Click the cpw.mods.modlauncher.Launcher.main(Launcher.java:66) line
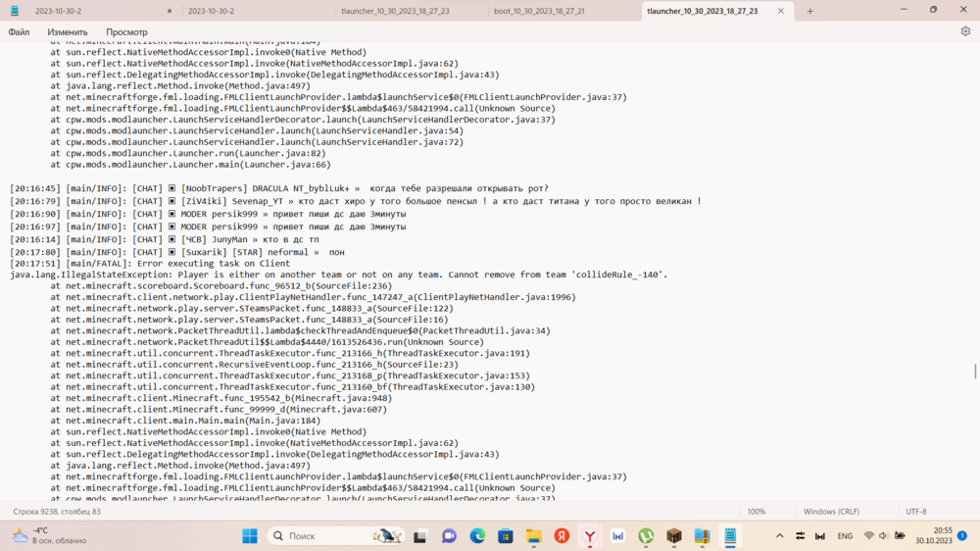Screen dimensions: 980x551 [191, 165]
